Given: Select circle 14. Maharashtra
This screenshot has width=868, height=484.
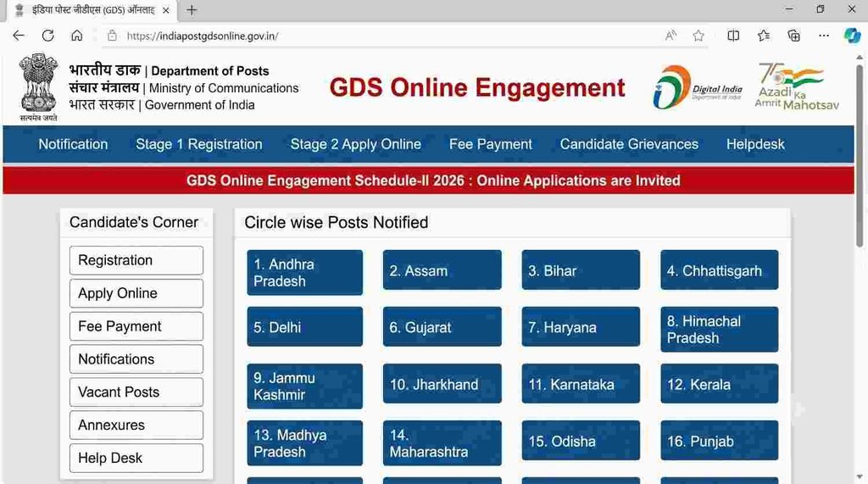Looking at the screenshot, I should click(x=442, y=443).
